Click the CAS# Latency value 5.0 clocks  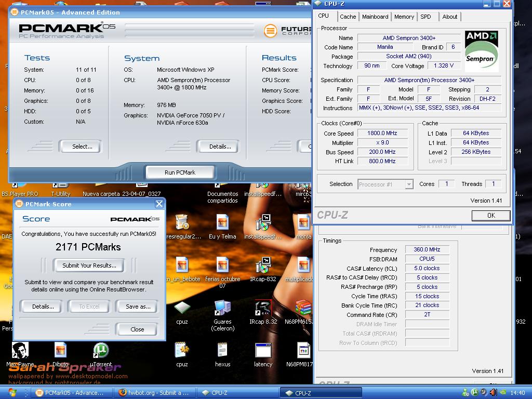[x=427, y=268]
